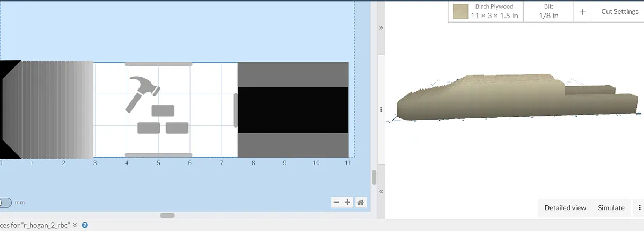
Task: Click the add bit plus button
Action: pyautogui.click(x=582, y=11)
